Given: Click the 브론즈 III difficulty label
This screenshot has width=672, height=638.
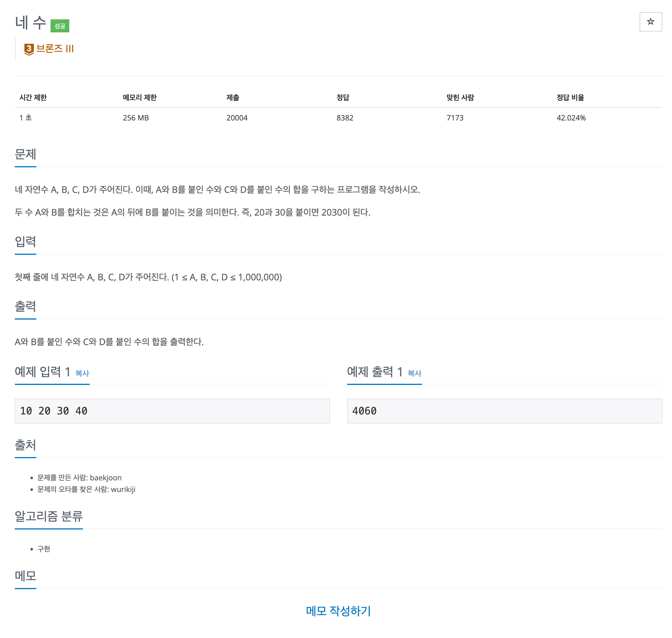Looking at the screenshot, I should point(55,49).
